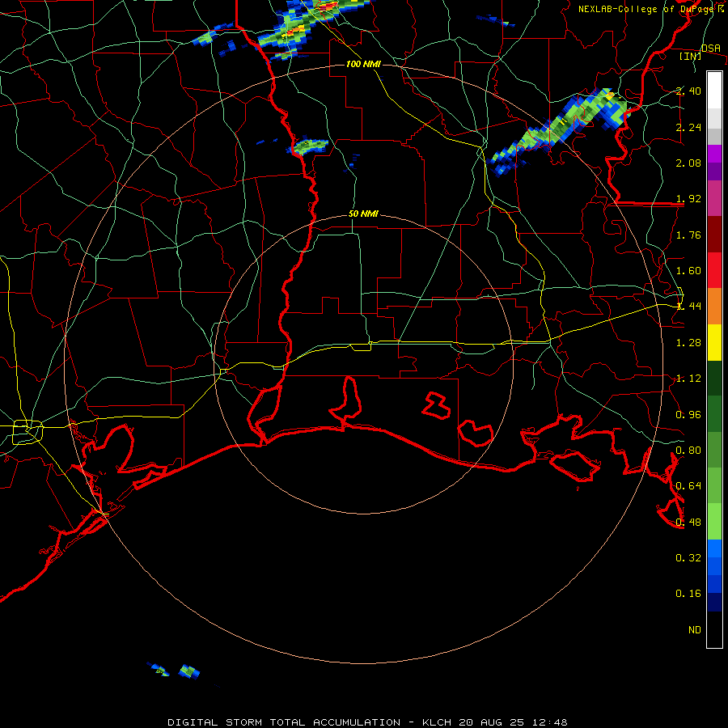Click the 0.96 legend value

click(688, 415)
